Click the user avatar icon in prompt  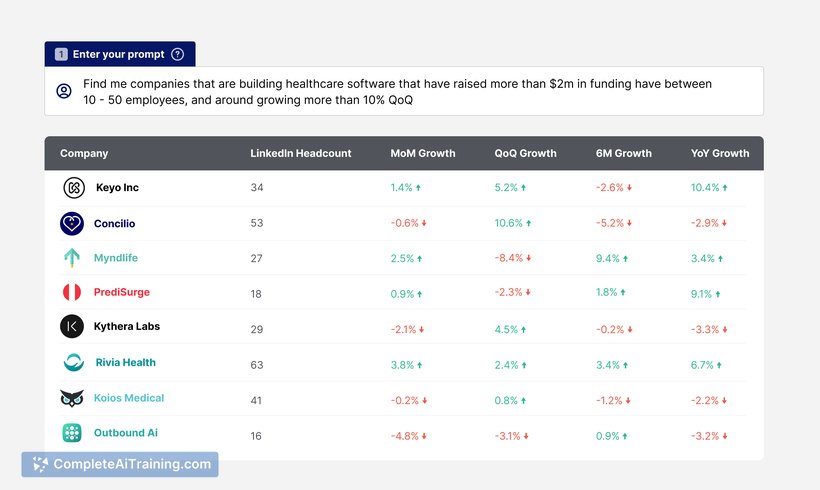pos(64,91)
